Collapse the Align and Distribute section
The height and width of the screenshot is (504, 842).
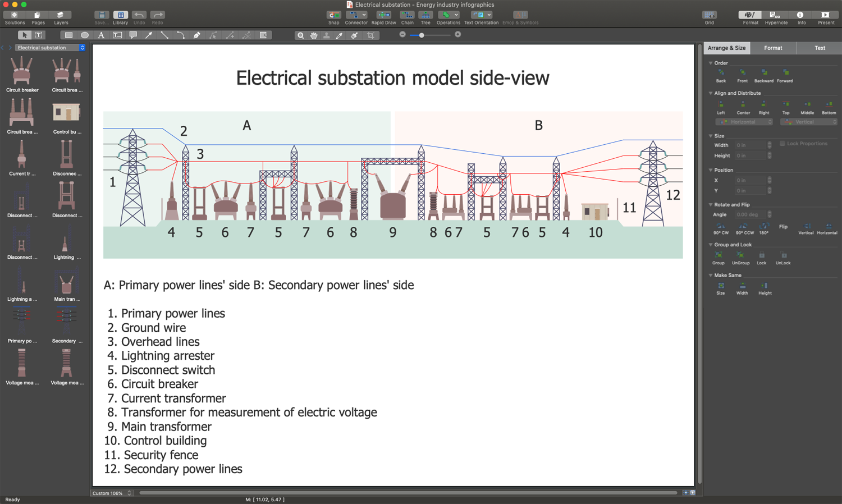711,93
